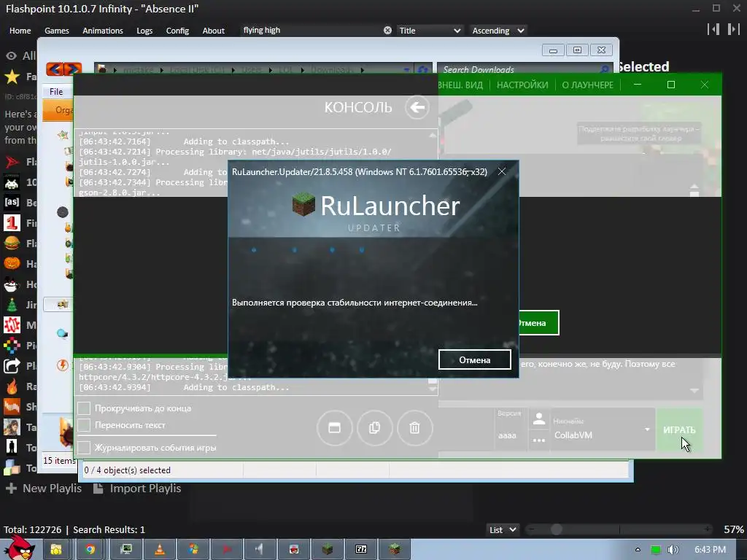Image resolution: width=747 pixels, height=560 pixels.
Task: Click Import Playlist button
Action: point(137,489)
